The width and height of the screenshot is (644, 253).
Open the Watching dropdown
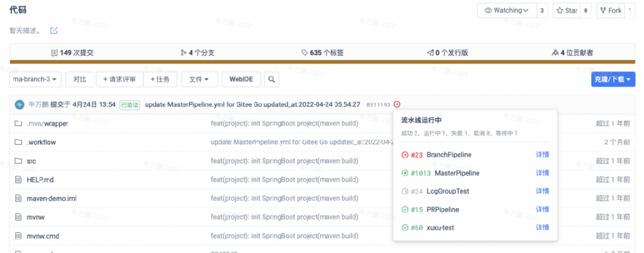pos(506,11)
